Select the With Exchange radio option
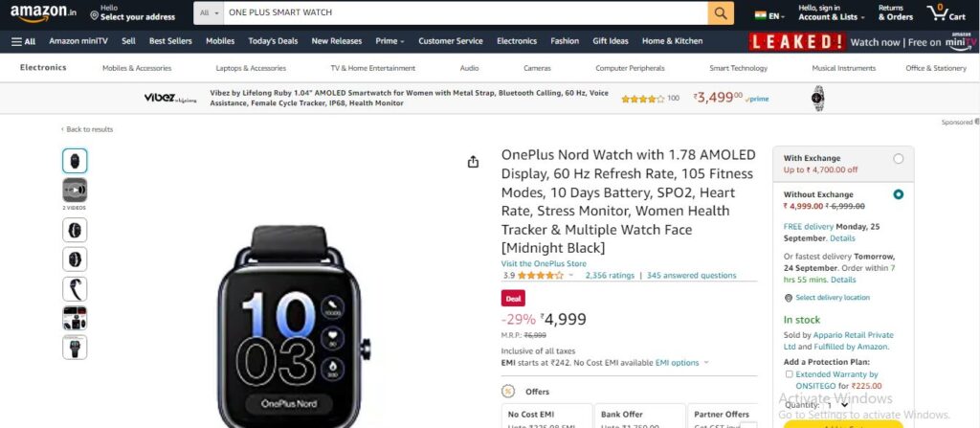 (898, 159)
